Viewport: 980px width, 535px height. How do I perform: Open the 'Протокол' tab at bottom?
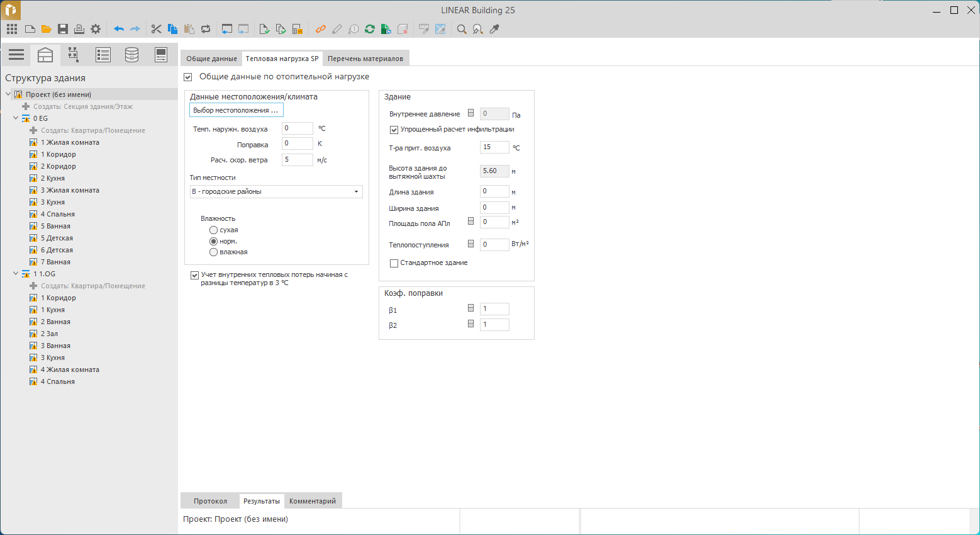click(x=210, y=501)
